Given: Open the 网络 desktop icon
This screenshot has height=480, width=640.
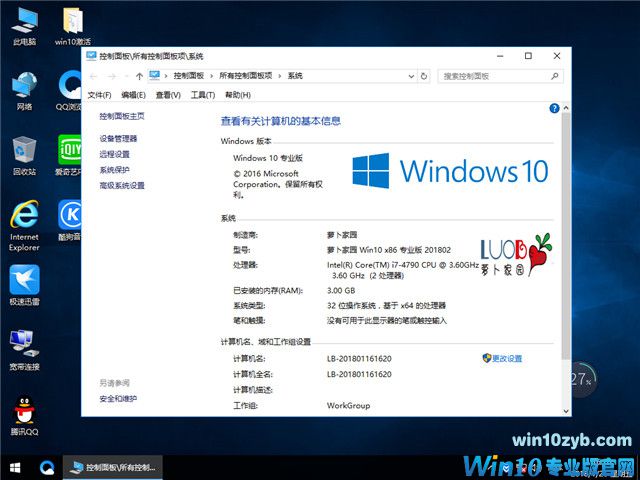Looking at the screenshot, I should (24, 91).
